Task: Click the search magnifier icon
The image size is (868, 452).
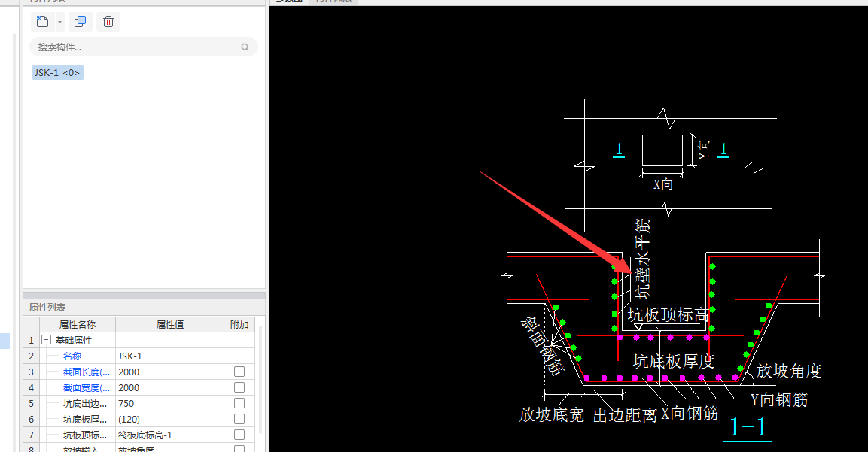Action: click(x=245, y=47)
